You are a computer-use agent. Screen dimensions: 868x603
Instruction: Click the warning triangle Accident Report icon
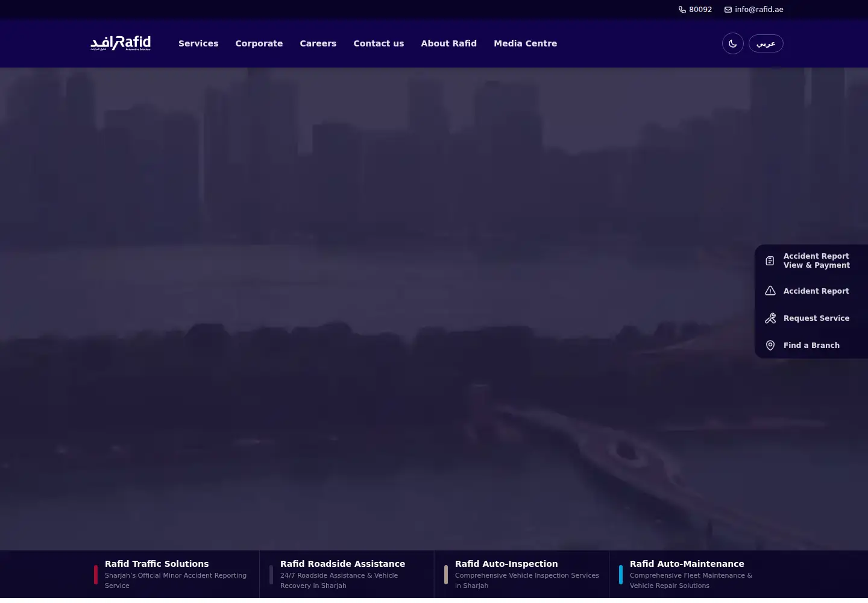[x=770, y=291]
